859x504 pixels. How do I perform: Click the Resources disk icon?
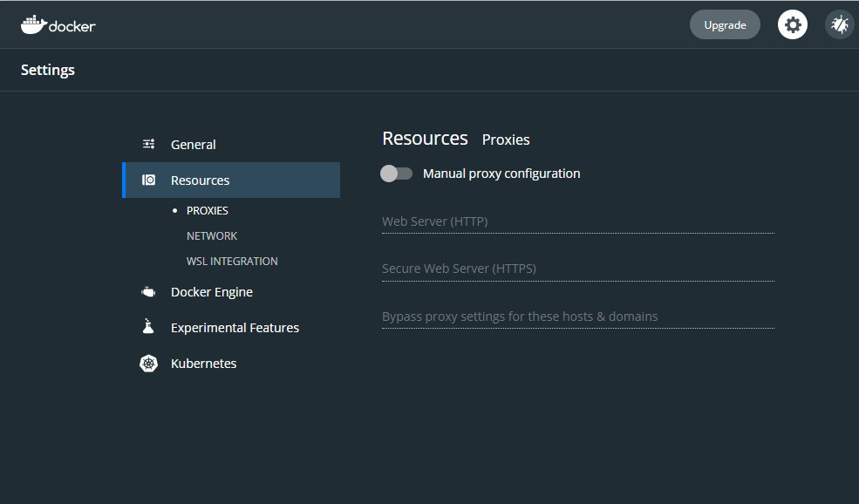[148, 180]
